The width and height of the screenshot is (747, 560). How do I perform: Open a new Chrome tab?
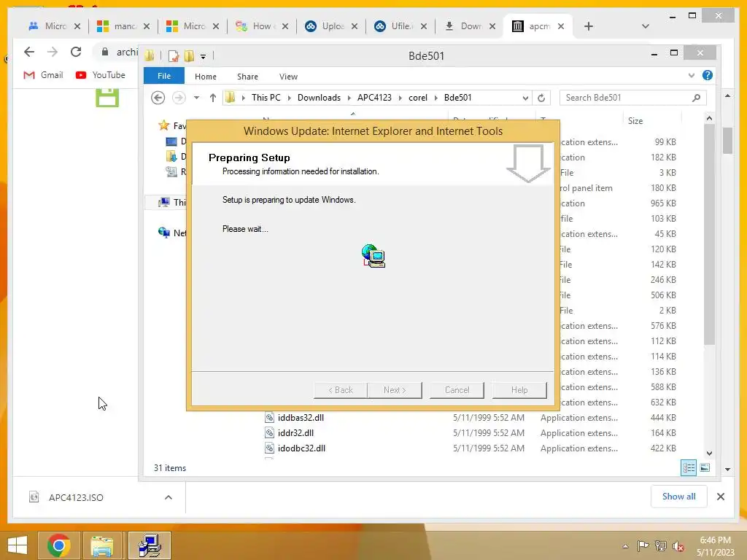[x=589, y=26]
